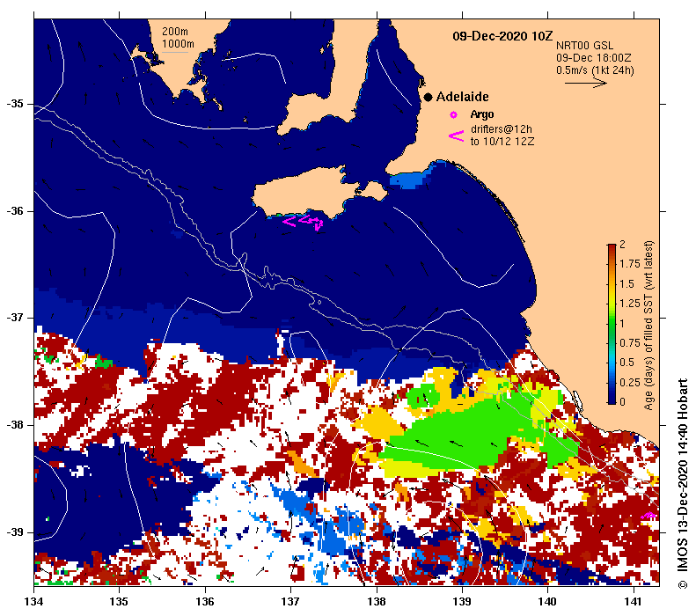Click the 200m depth contour label
This screenshot has width=696, height=616.
pos(174,32)
